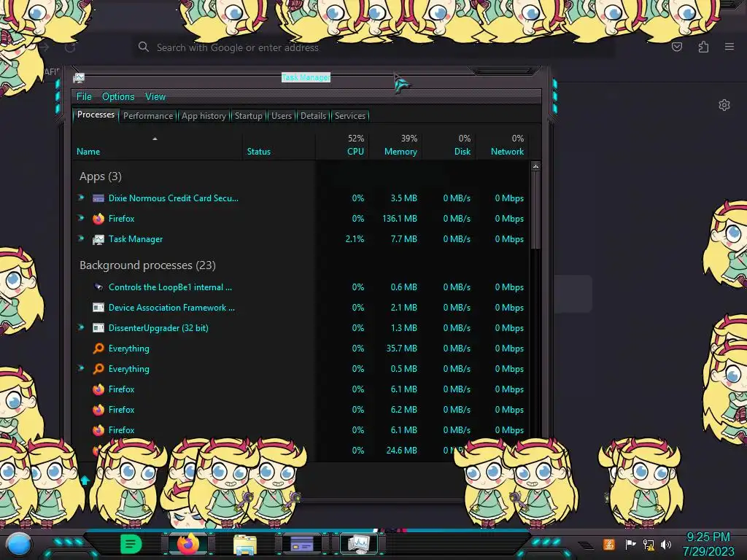This screenshot has width=747, height=560.
Task: Switch to the Users tab
Action: (282, 116)
